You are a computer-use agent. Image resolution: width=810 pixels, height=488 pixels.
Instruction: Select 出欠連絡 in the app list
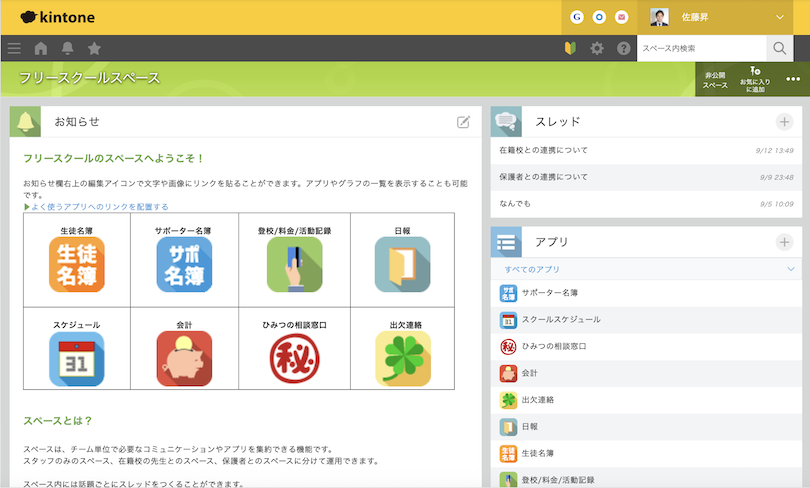(x=537, y=399)
